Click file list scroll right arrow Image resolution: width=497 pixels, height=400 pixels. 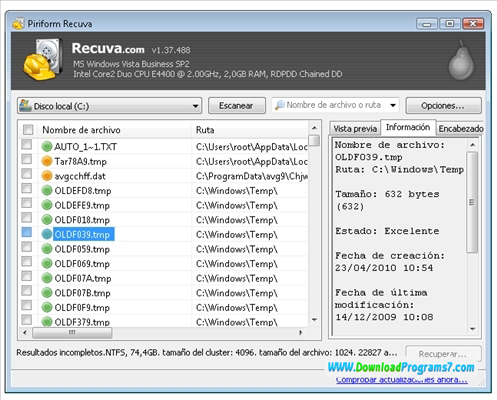click(301, 332)
